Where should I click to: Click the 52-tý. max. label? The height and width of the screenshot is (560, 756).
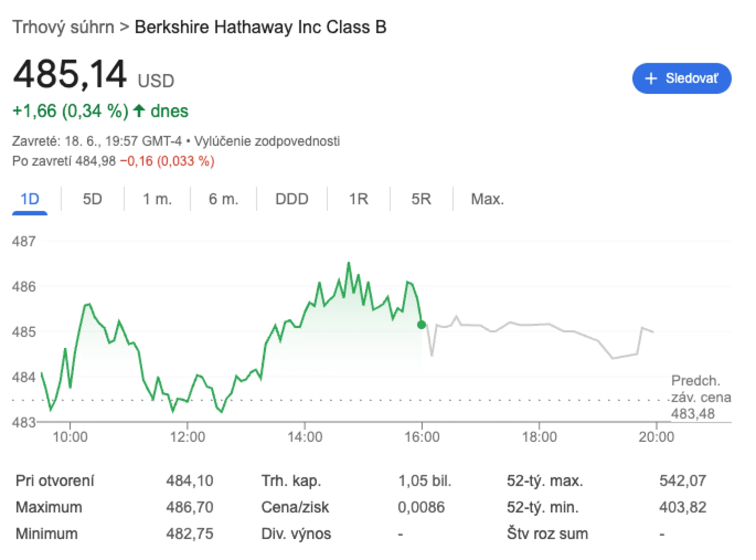point(545,481)
